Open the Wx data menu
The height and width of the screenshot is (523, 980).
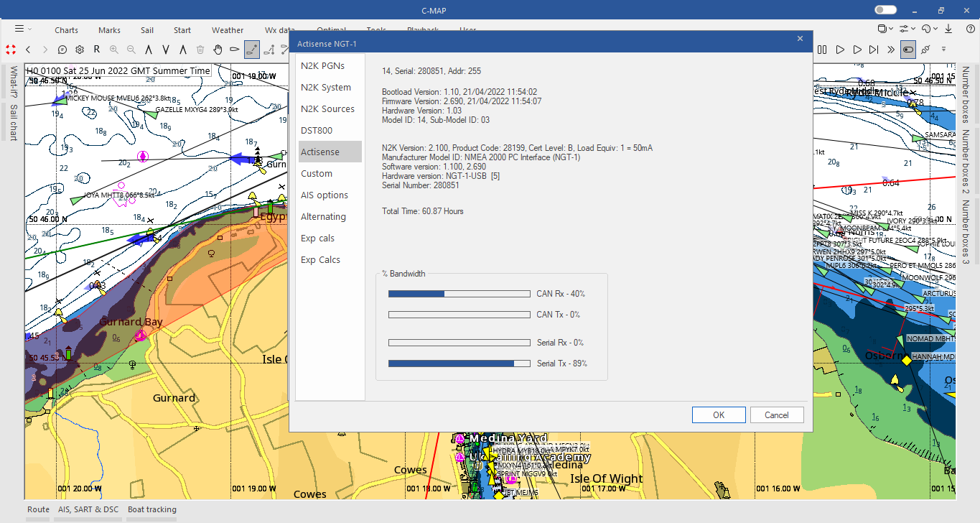pyautogui.click(x=280, y=30)
